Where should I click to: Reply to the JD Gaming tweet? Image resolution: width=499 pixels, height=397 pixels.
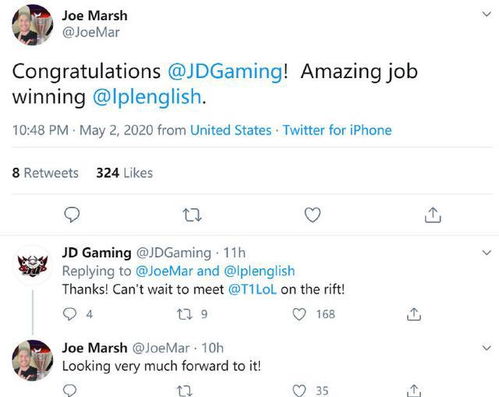(x=70, y=314)
